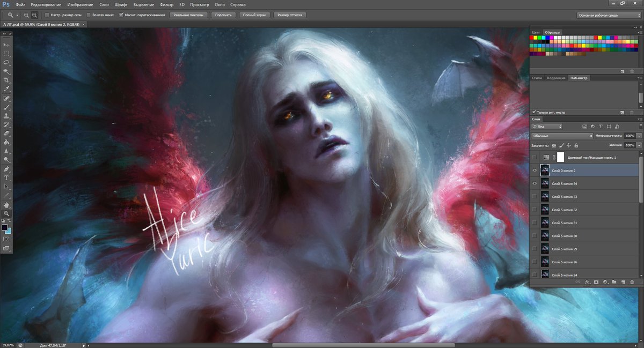Create a new group folder icon

click(x=613, y=282)
